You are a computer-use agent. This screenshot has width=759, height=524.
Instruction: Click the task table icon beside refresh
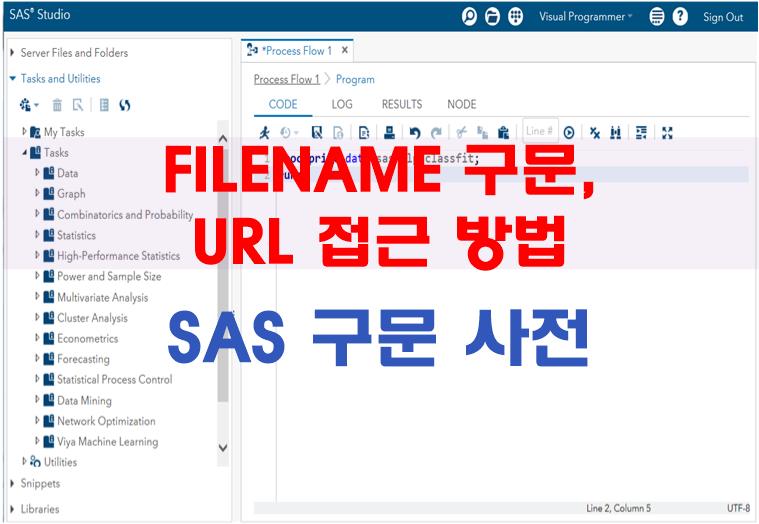[104, 105]
